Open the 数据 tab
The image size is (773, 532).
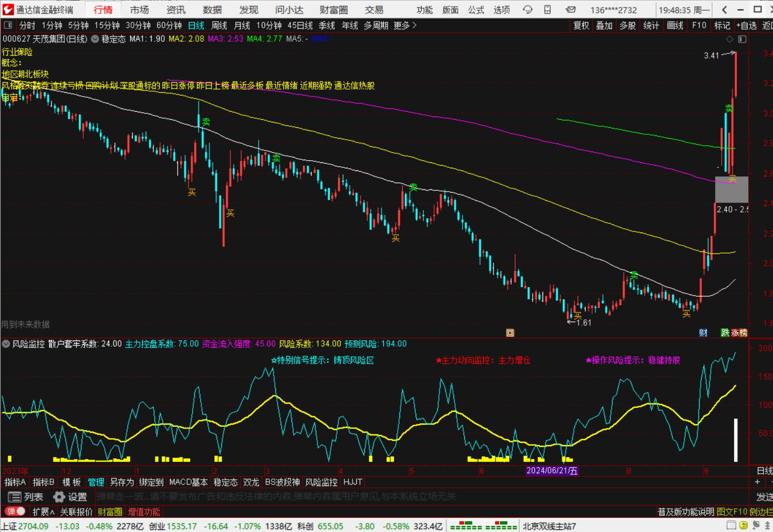click(x=212, y=10)
